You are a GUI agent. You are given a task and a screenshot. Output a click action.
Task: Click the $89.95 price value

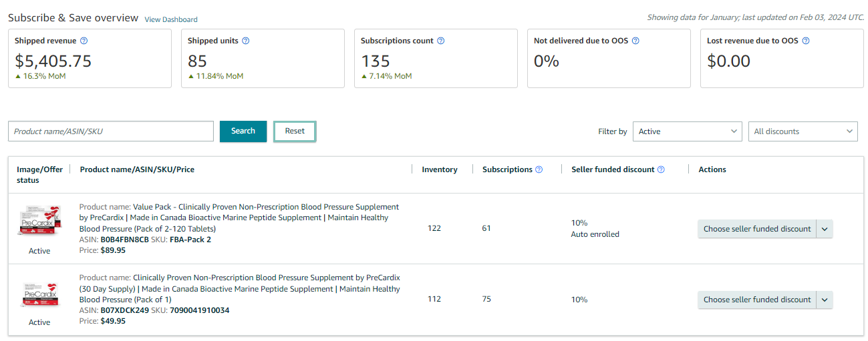click(113, 250)
